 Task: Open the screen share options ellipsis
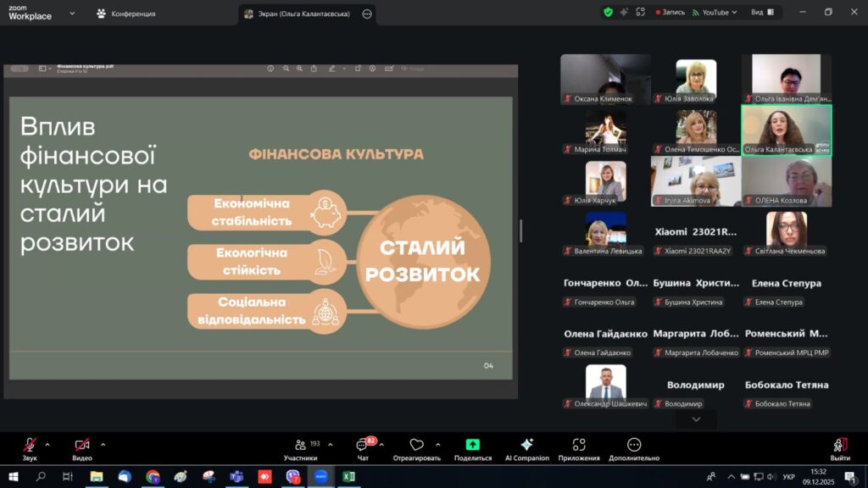click(366, 14)
